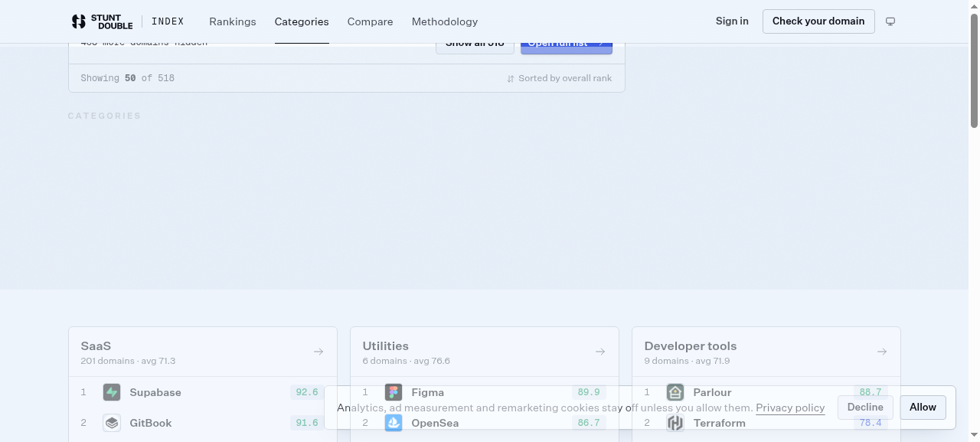Click the SaaS category heading
Viewport: 980px width, 442px height.
[x=96, y=346]
